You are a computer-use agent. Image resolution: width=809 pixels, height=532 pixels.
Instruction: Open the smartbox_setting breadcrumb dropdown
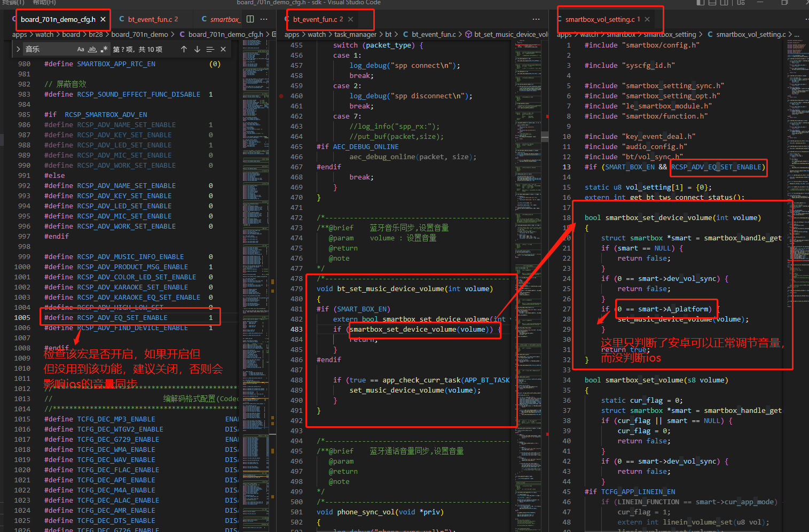click(x=670, y=34)
